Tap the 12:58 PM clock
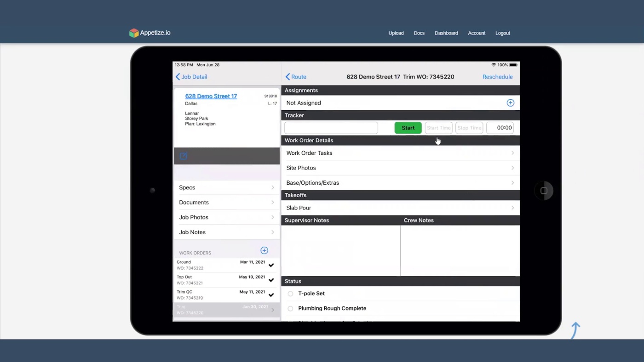 point(184,65)
